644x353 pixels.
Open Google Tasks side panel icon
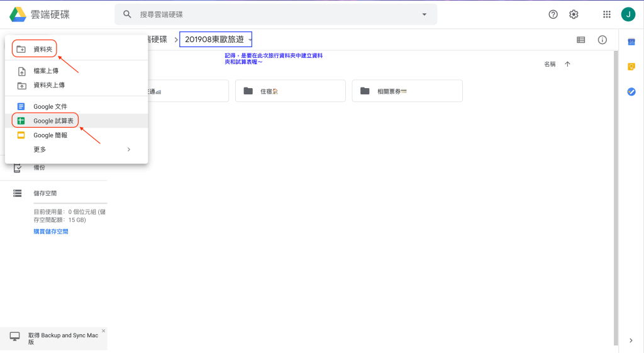tap(631, 92)
